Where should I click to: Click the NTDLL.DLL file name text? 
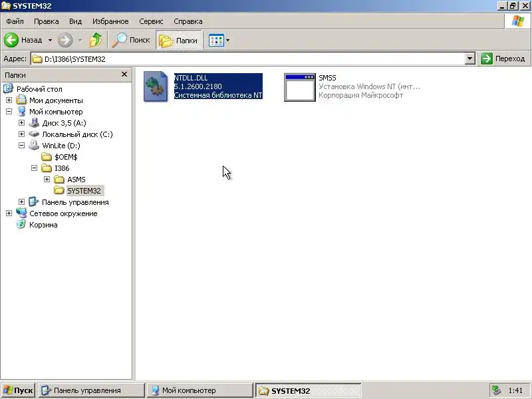(191, 78)
